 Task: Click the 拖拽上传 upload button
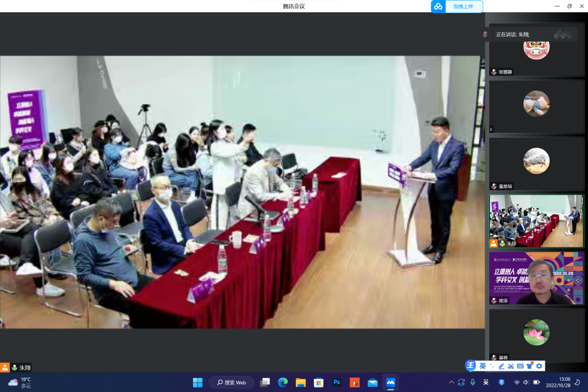(463, 6)
